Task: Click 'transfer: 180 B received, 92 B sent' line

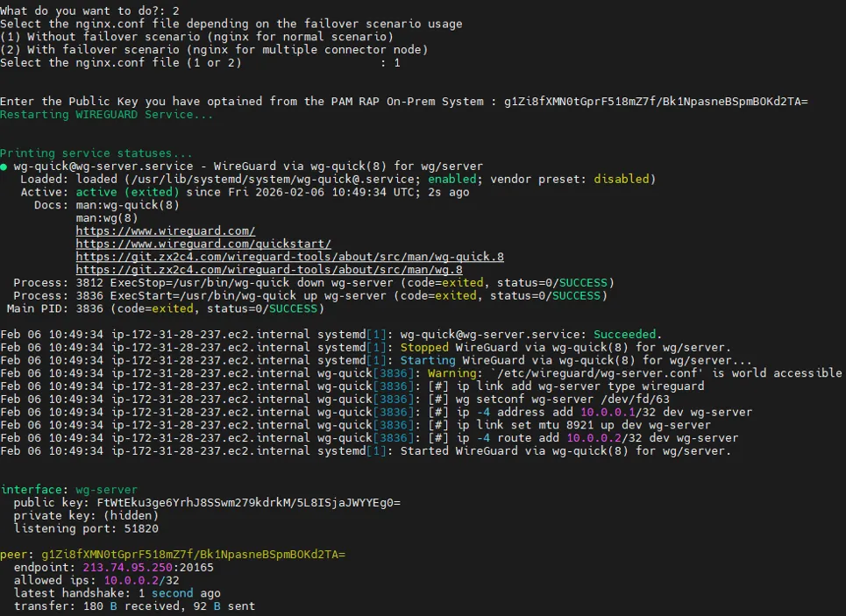Action: point(134,606)
